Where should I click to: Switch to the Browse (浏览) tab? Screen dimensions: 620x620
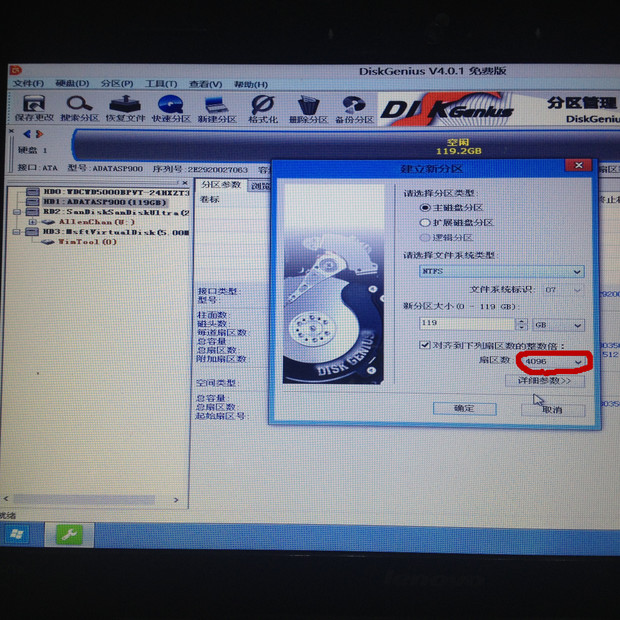259,186
